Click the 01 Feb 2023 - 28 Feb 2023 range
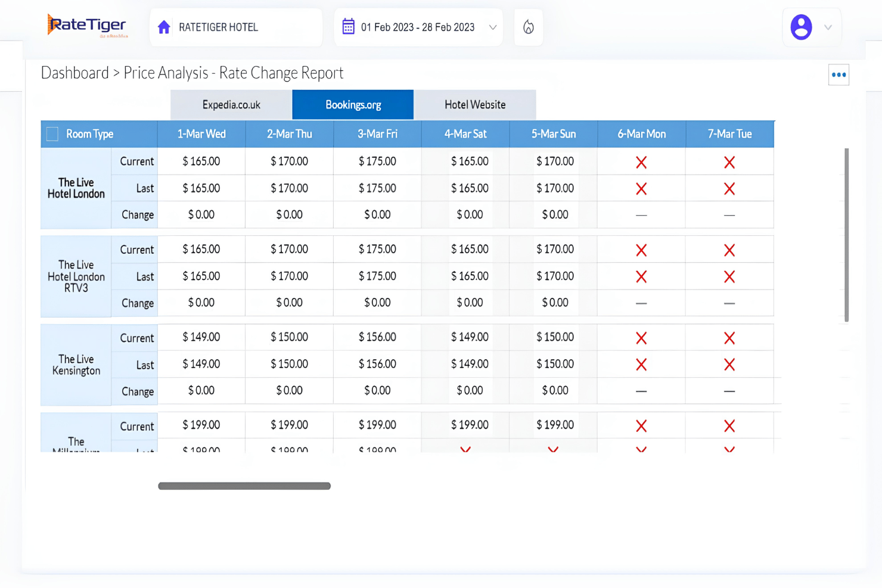 pyautogui.click(x=418, y=27)
